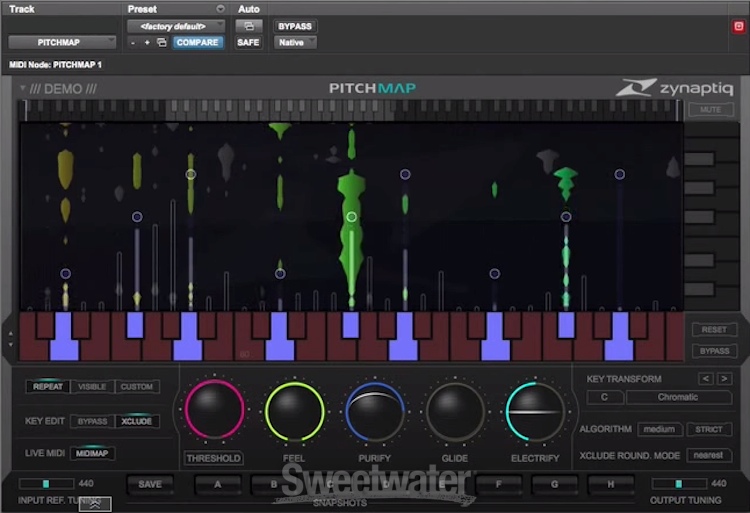The image size is (750, 513).
Task: Toggle the STRICT algorithm option
Action: click(x=709, y=429)
